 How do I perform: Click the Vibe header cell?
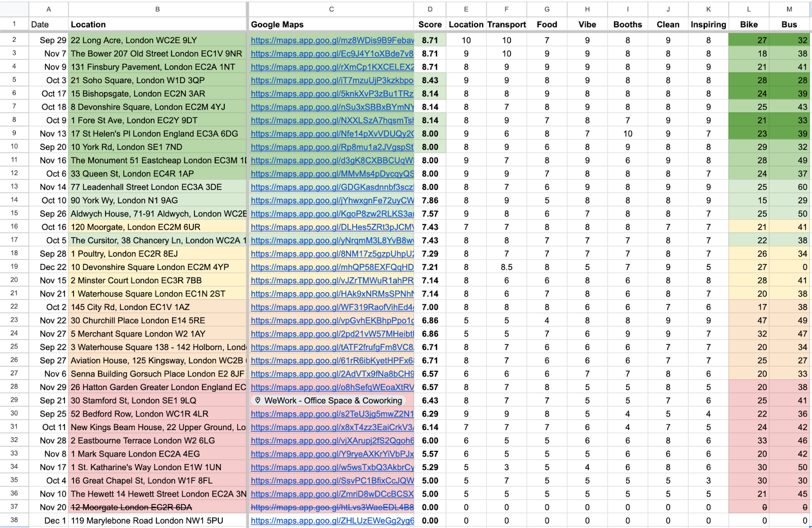click(587, 24)
